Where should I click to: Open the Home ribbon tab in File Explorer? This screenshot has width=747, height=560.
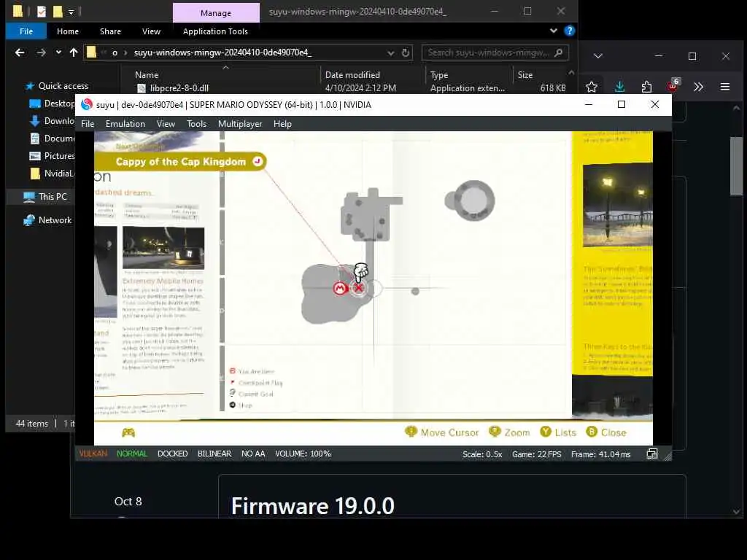point(68,31)
